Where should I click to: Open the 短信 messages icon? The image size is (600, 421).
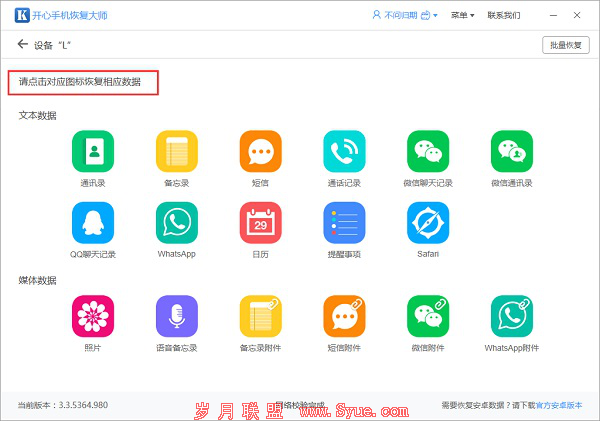(x=261, y=151)
